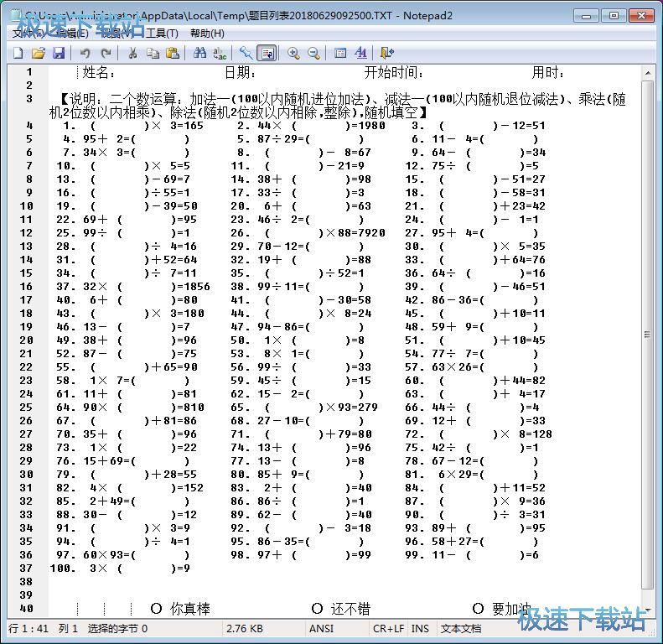Redo the last undone edit

(106, 53)
